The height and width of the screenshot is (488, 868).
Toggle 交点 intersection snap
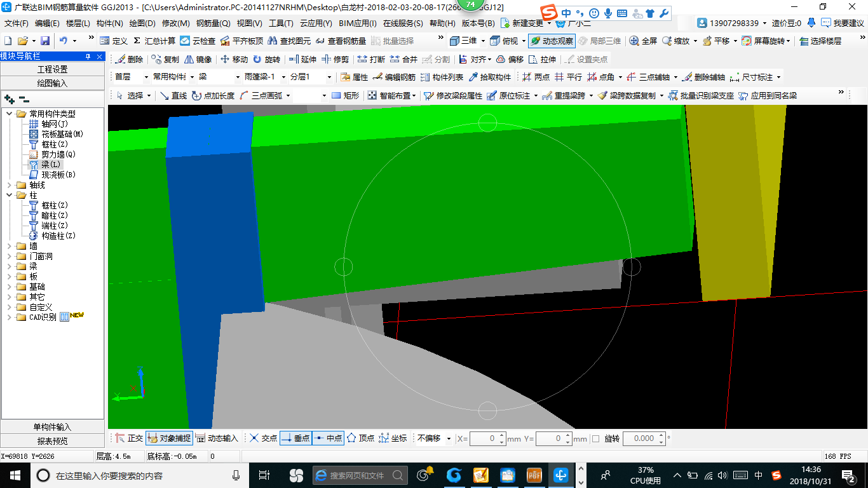point(263,438)
